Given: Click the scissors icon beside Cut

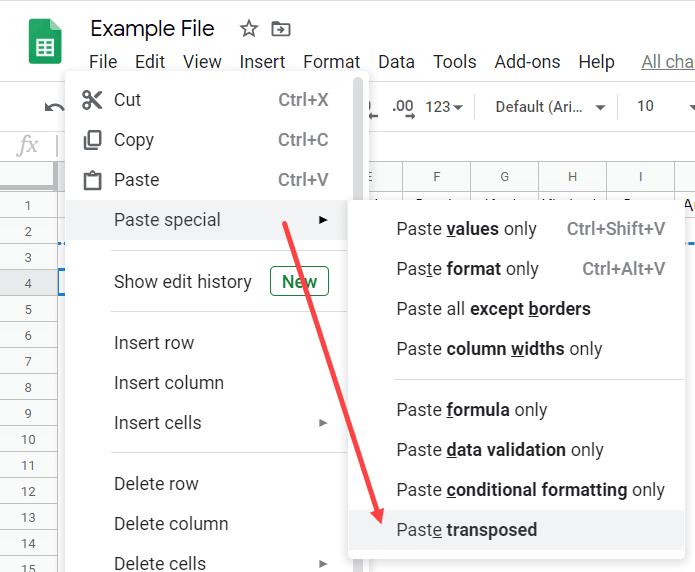Looking at the screenshot, I should tap(92, 100).
